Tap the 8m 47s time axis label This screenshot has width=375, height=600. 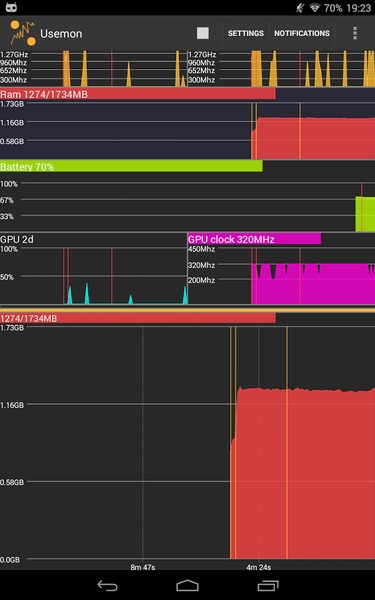coord(143,567)
